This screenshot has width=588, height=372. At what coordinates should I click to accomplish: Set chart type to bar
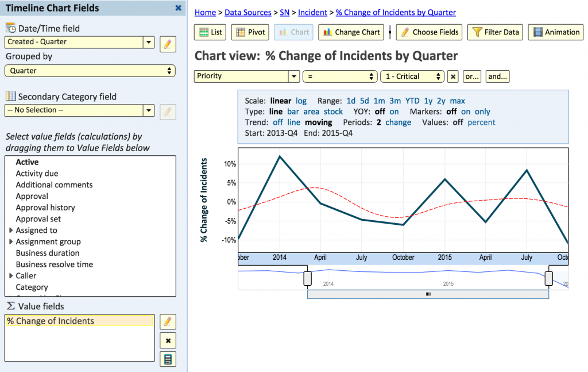click(293, 112)
